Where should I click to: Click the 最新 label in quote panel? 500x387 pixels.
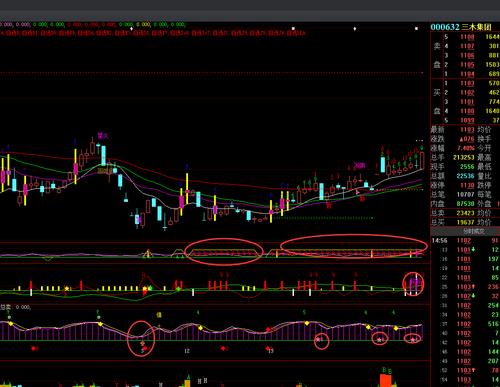click(438, 129)
